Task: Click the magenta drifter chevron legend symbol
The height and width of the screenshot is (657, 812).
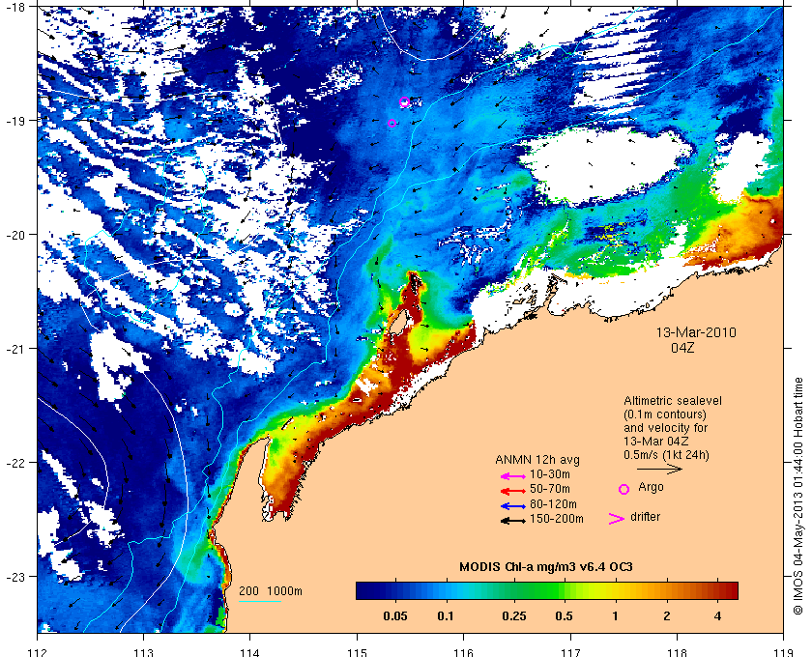Action: [617, 519]
